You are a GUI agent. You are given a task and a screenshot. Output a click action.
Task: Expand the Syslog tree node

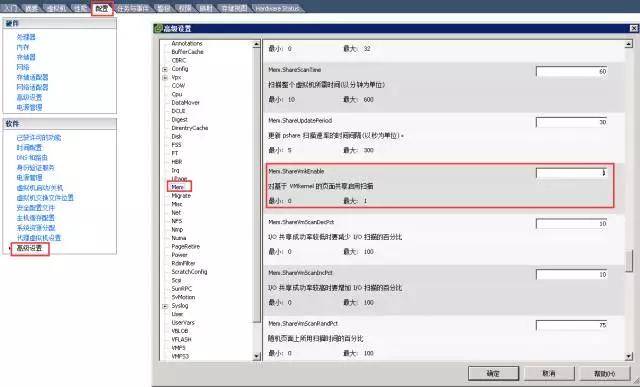coord(165,306)
